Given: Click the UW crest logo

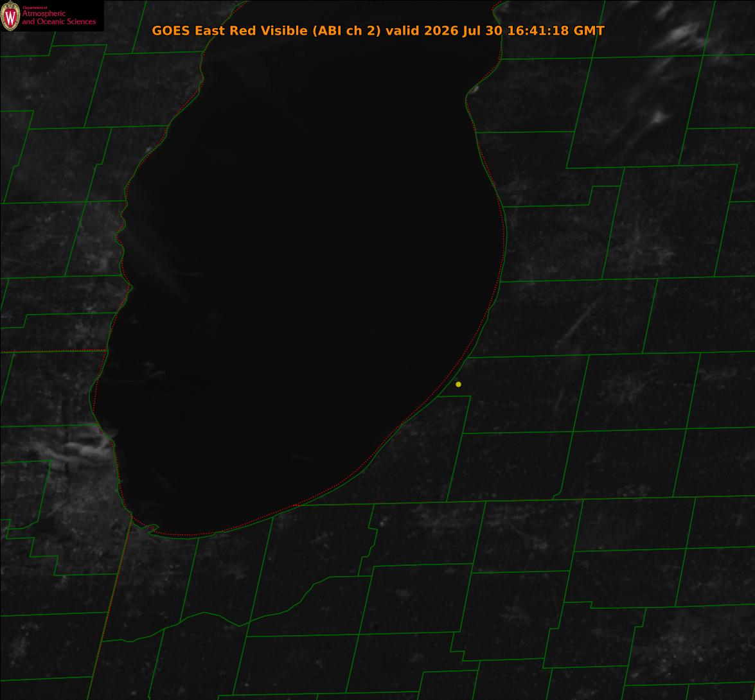Looking at the screenshot, I should coord(10,16).
